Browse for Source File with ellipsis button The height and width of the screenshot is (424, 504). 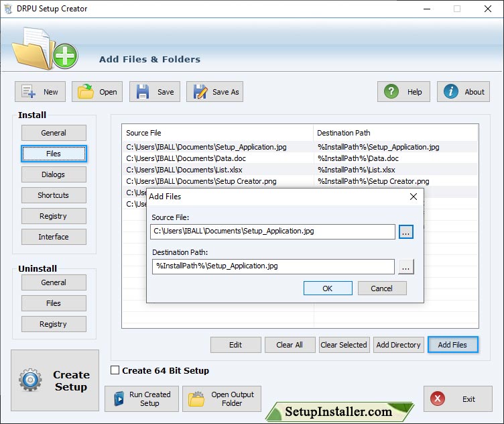406,231
